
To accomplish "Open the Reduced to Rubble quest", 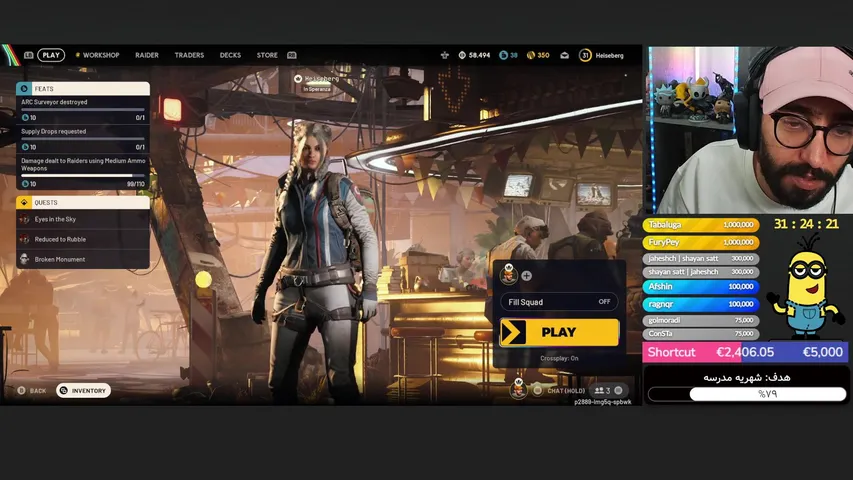I will pyautogui.click(x=83, y=239).
